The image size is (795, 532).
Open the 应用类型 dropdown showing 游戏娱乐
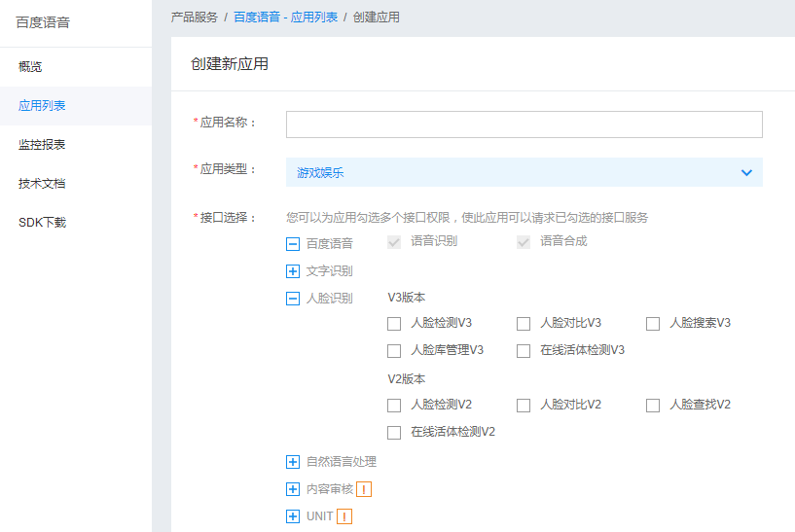(524, 172)
